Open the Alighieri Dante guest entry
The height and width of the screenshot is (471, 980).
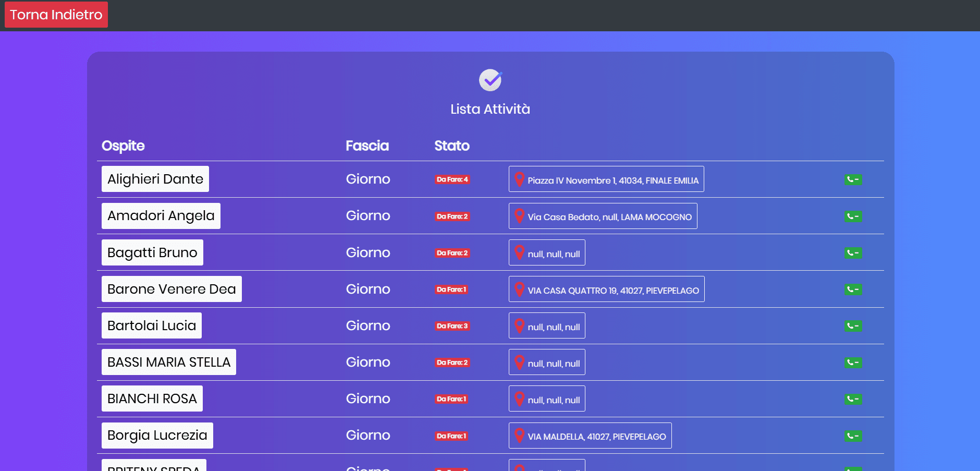pyautogui.click(x=155, y=179)
